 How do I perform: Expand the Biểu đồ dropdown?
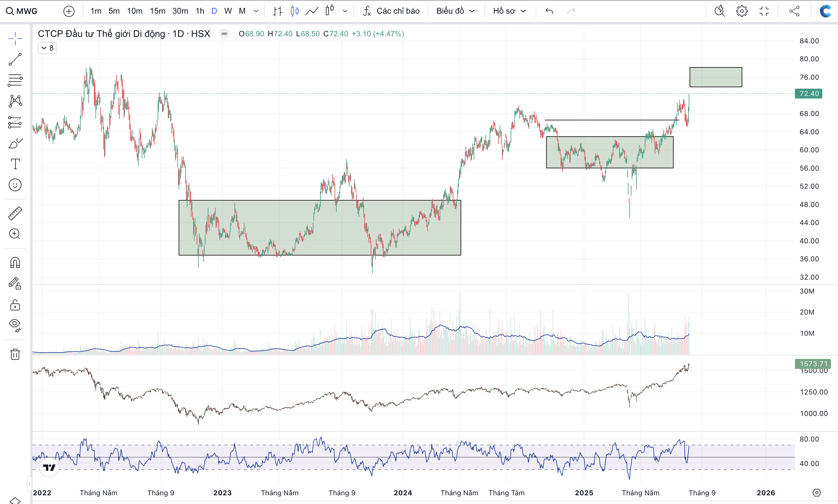click(455, 11)
